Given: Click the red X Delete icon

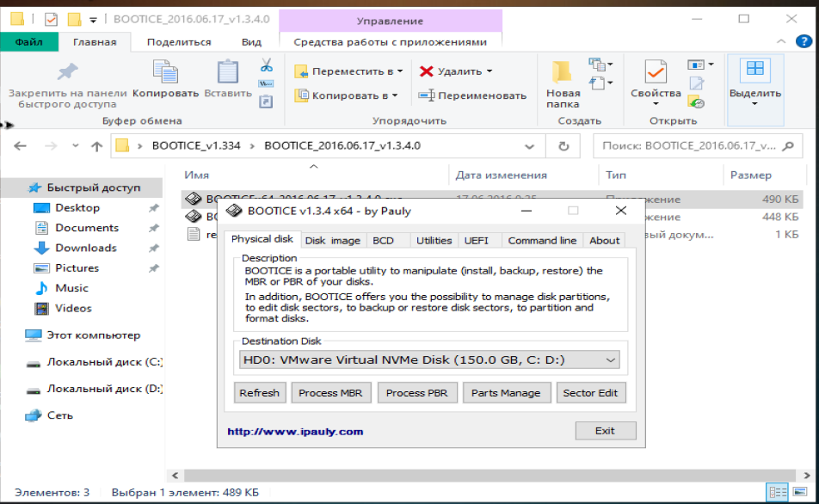Looking at the screenshot, I should 426,71.
